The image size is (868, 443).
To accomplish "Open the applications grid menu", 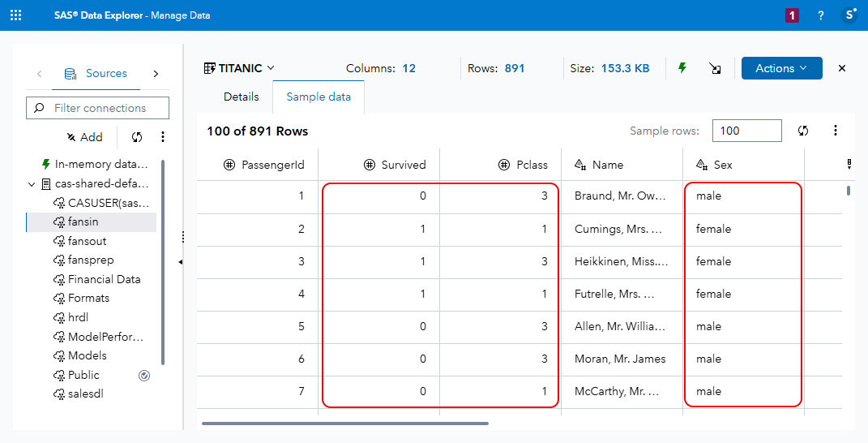I will [x=16, y=15].
